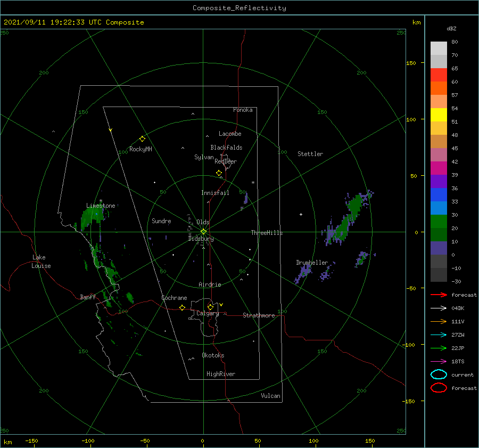Click the Lacombe city label
Viewport: 479px width, 448px height.
click(230, 134)
